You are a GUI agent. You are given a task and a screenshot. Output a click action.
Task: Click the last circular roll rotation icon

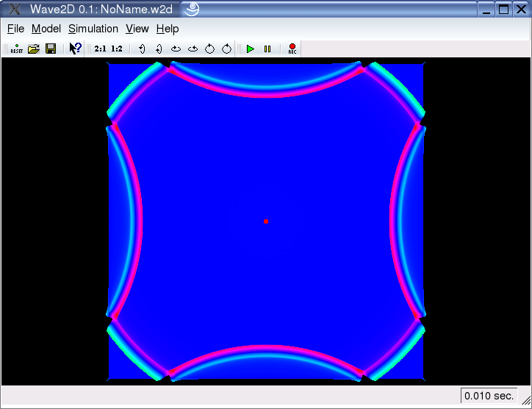(226, 49)
